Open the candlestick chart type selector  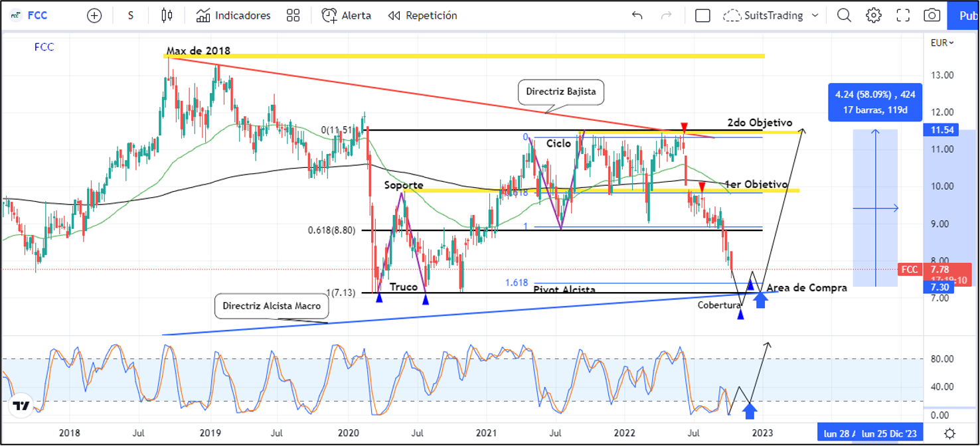(167, 15)
